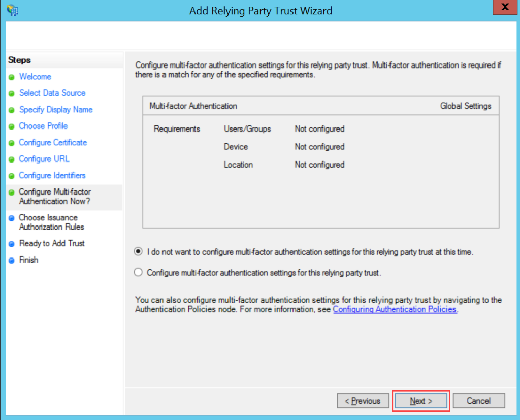Click the blue icon next to Finish
520x420 pixels.
pyautogui.click(x=11, y=260)
